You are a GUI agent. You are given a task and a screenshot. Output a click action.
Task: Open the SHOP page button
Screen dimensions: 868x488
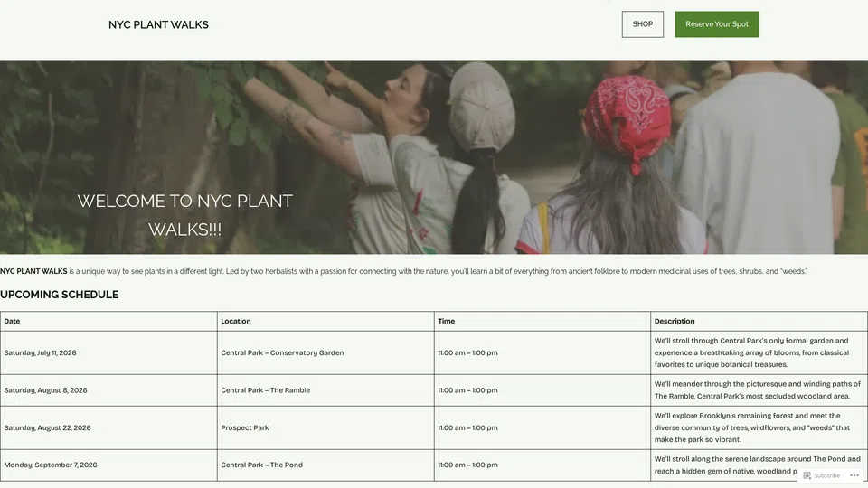click(642, 24)
